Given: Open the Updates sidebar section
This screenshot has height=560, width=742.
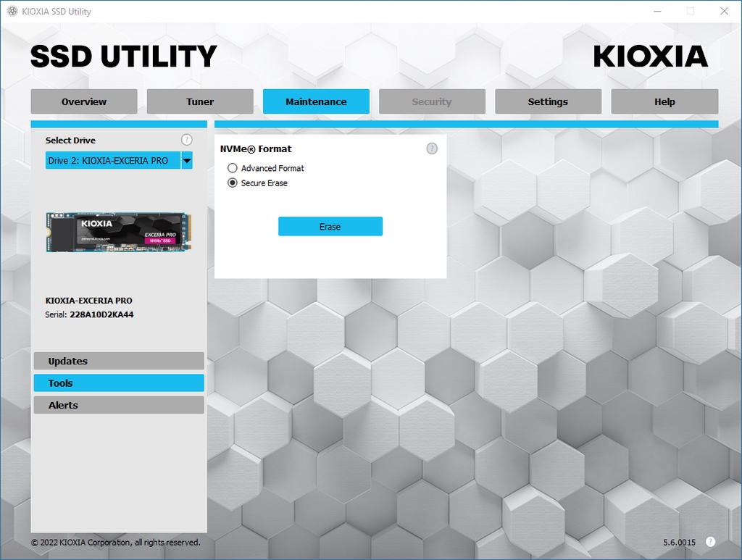Looking at the screenshot, I should [x=119, y=361].
